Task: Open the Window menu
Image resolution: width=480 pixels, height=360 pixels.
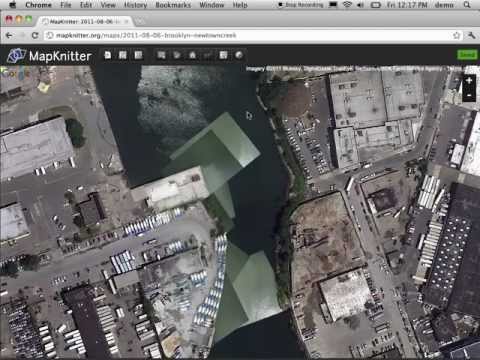Action: [212, 5]
